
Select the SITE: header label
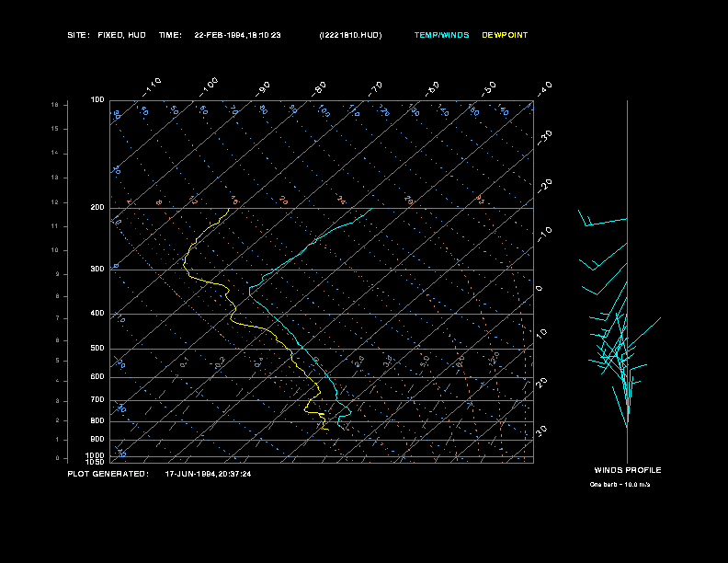tap(78, 35)
